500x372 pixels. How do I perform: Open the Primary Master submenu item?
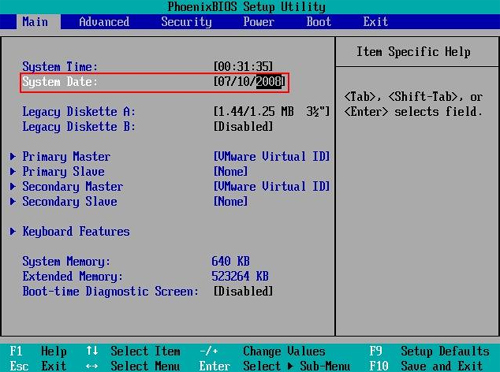pyautogui.click(x=66, y=157)
